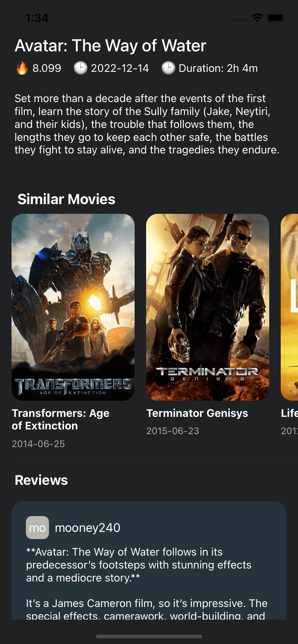Click the clock showing 1:34
Image resolution: width=298 pixels, height=644 pixels.
click(x=37, y=17)
